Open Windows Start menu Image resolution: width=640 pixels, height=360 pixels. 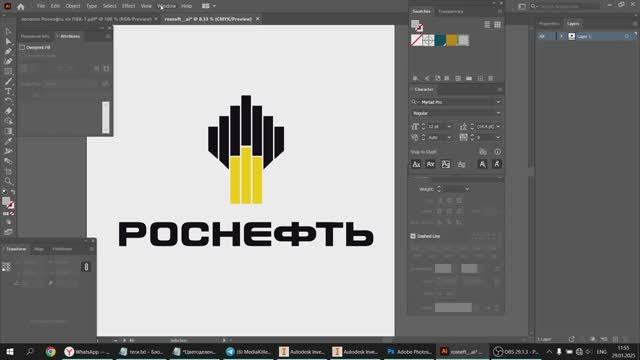coord(10,351)
